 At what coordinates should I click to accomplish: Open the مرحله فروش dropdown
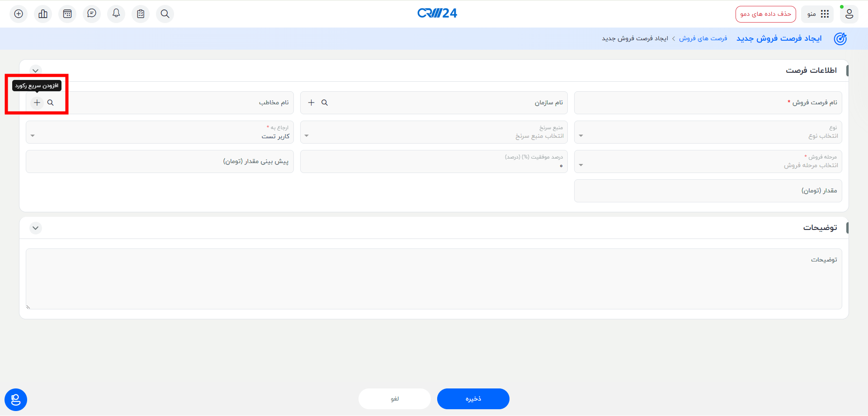[x=581, y=164]
